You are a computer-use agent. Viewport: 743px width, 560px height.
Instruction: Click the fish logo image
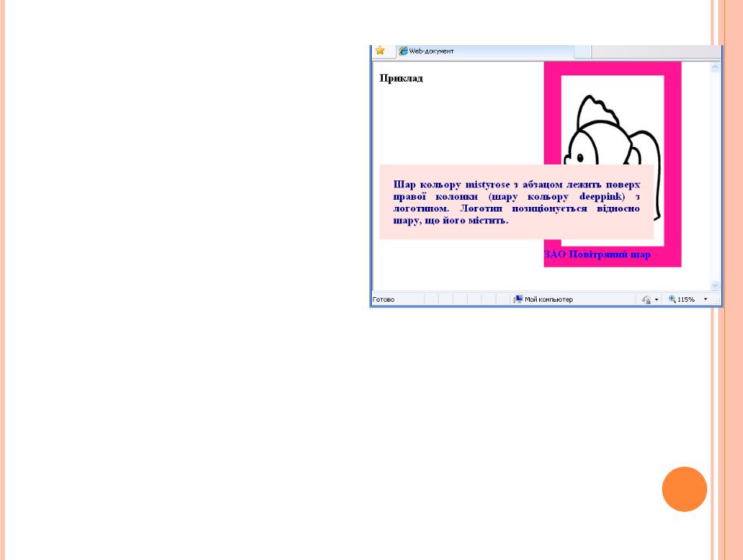(612, 160)
